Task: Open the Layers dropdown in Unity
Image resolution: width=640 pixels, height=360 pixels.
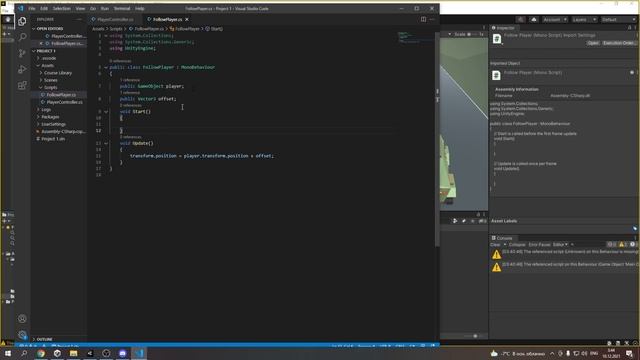Action: pos(584,19)
